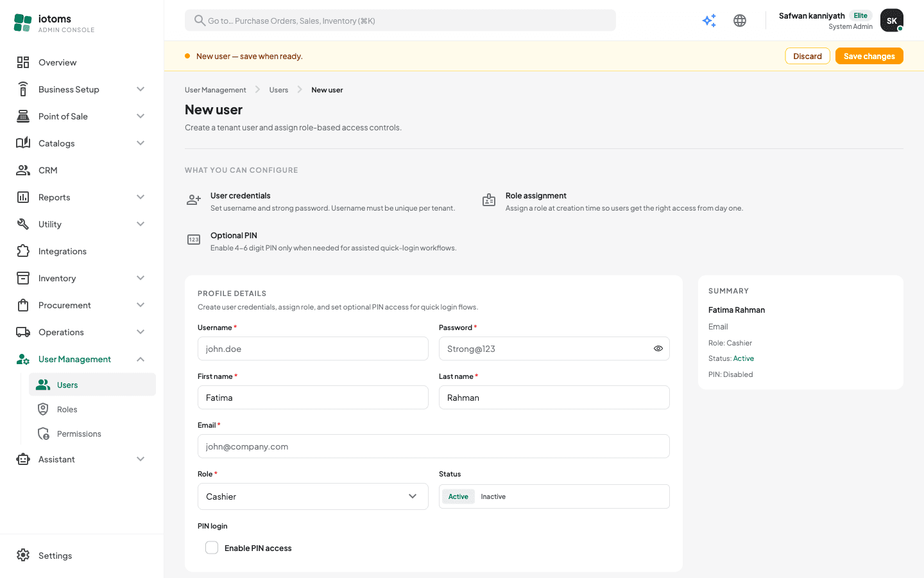Click the CRM people icon
This screenshot has height=578, width=924.
coord(23,170)
